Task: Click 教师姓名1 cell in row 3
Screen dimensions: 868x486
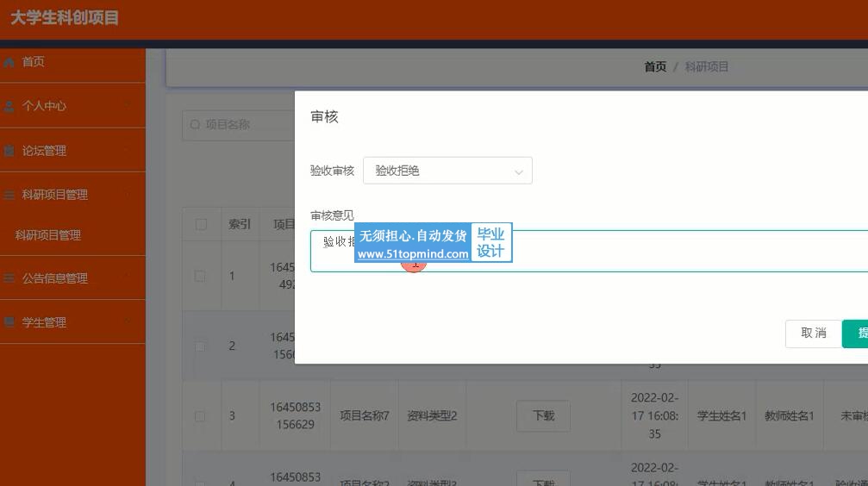Action: point(789,415)
